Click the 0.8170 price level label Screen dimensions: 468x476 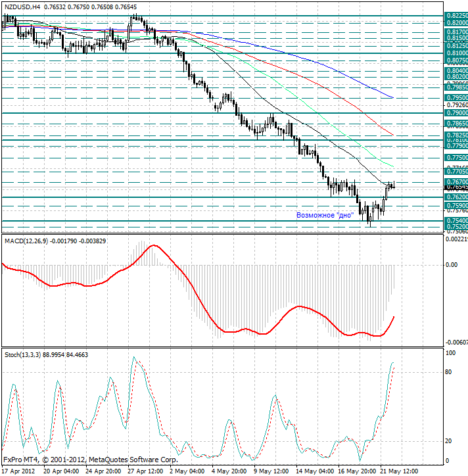coord(456,32)
